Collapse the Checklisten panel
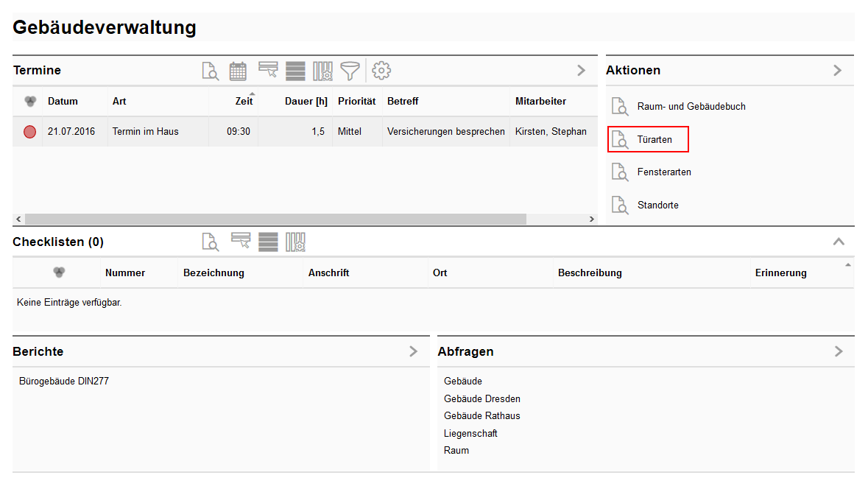Screen dimensions: 868x478 point(839,242)
